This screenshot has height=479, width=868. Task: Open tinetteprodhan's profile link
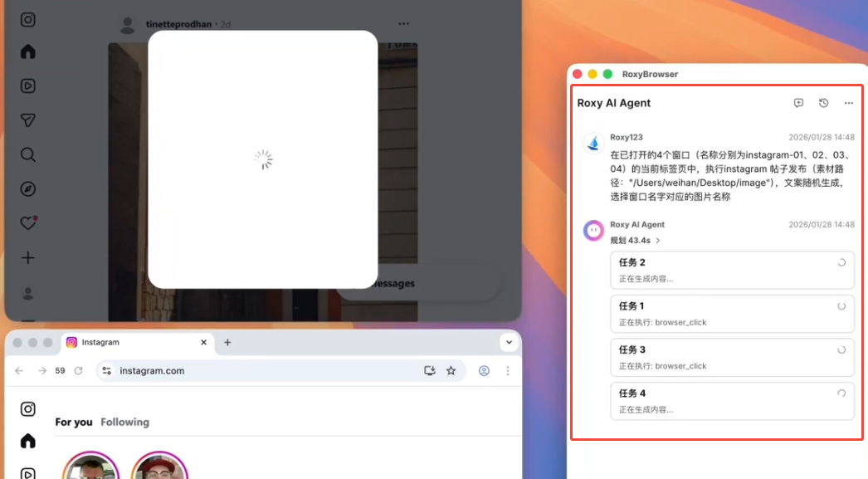coord(178,24)
